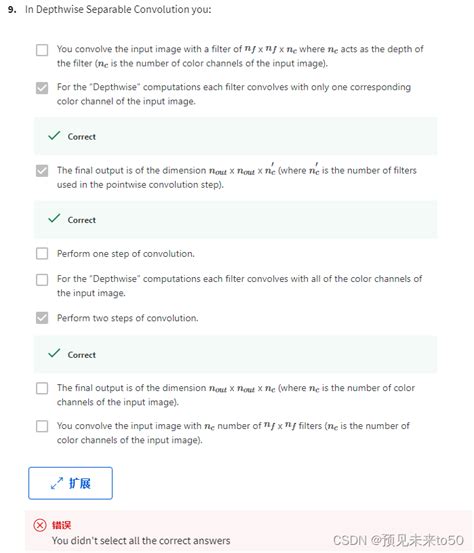Click the CSDN watermark text
This screenshot has width=474, height=553.
[x=398, y=540]
